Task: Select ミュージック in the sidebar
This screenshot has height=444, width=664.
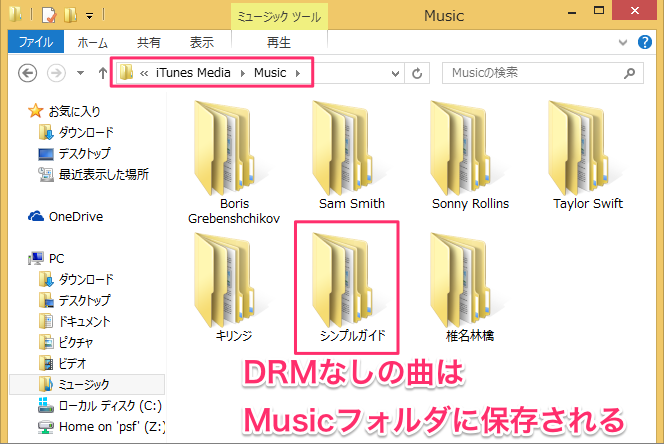Action: [x=87, y=384]
